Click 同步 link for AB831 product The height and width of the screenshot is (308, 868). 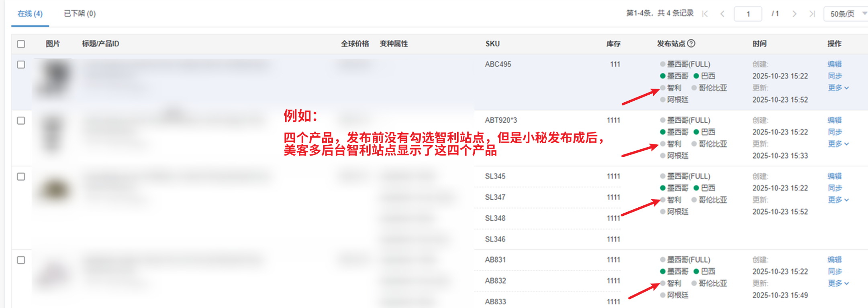pyautogui.click(x=834, y=272)
